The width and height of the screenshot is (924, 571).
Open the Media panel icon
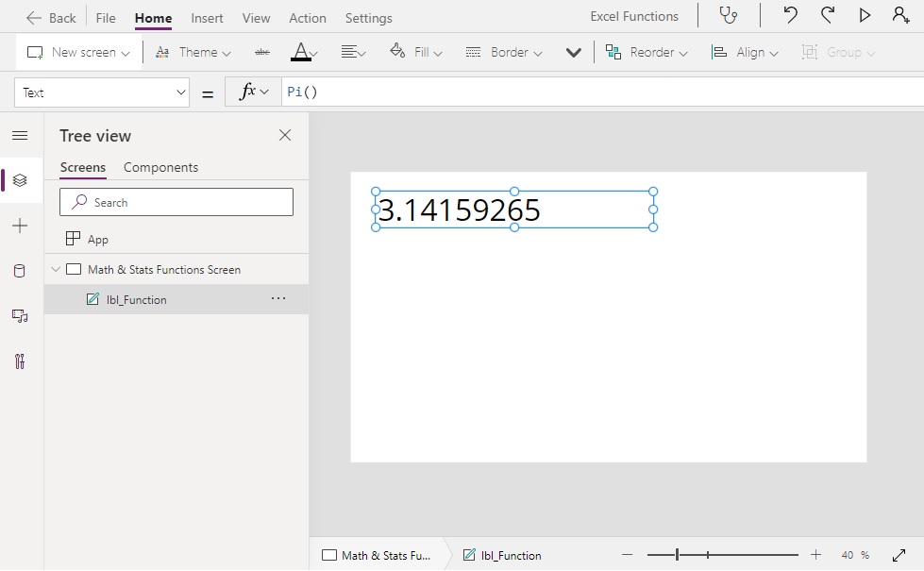tap(20, 316)
